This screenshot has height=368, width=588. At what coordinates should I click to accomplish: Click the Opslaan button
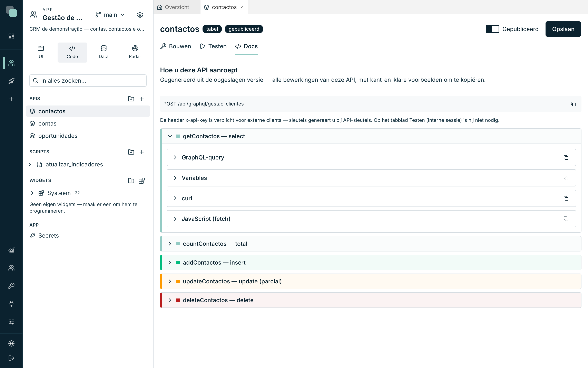pyautogui.click(x=563, y=29)
